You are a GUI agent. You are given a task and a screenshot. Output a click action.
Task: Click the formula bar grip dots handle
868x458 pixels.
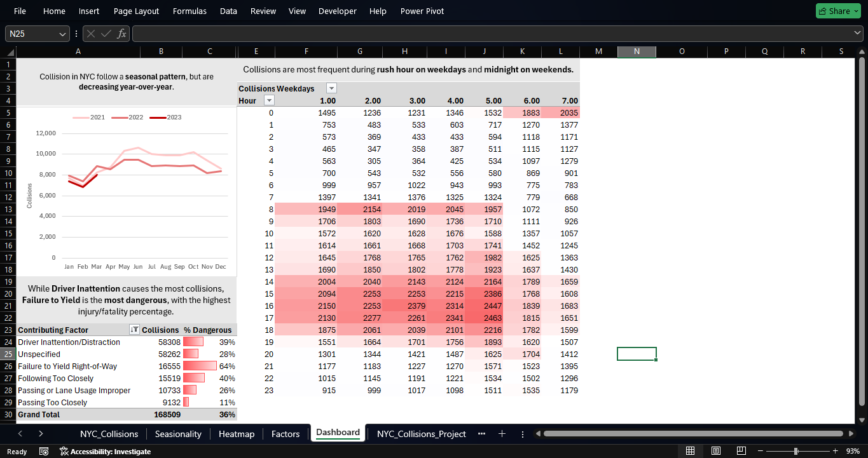(x=76, y=34)
